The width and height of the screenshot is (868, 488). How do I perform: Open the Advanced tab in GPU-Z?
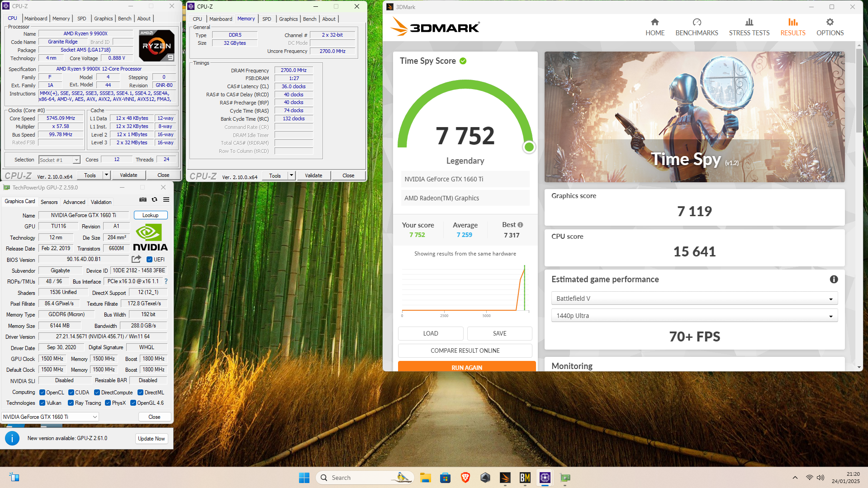tap(74, 202)
